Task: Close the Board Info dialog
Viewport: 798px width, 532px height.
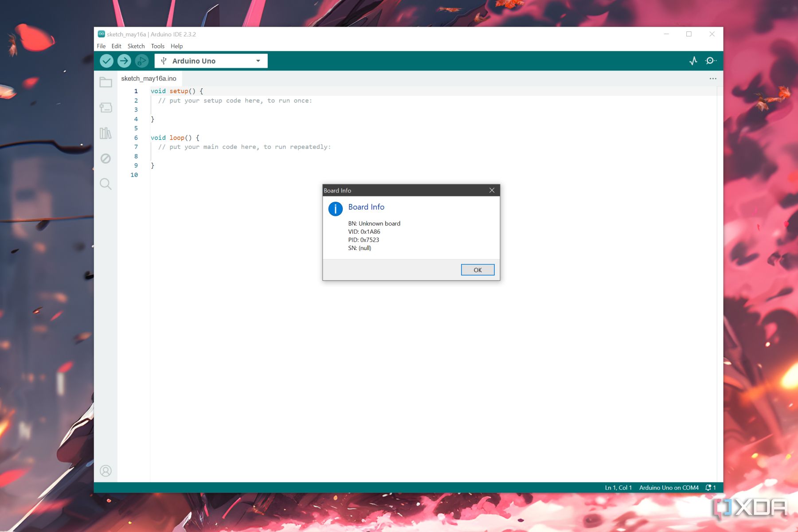Action: click(492, 190)
